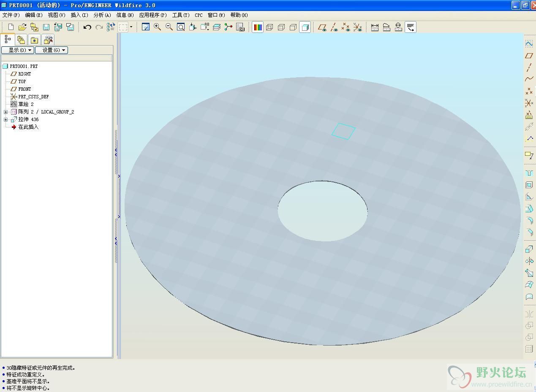
Task: Open the 分析(A) menu
Action: point(102,15)
